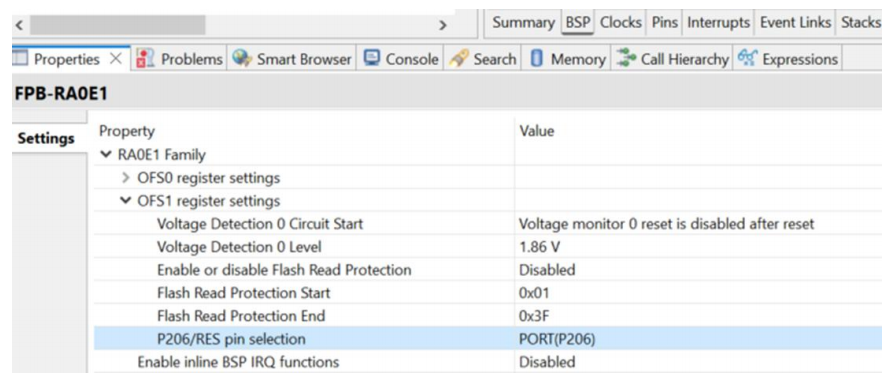Screen dimensions: 891x381
Task: Close the Properties view tab
Action: coord(115,59)
